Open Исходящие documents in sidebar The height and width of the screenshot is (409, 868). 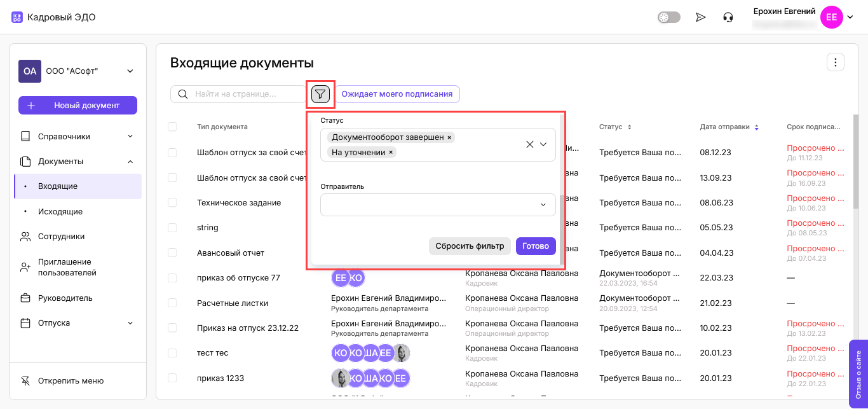(60, 211)
